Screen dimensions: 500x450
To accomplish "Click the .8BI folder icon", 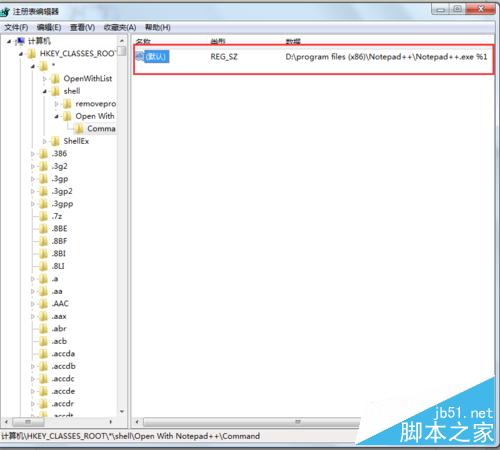I will 43,254.
